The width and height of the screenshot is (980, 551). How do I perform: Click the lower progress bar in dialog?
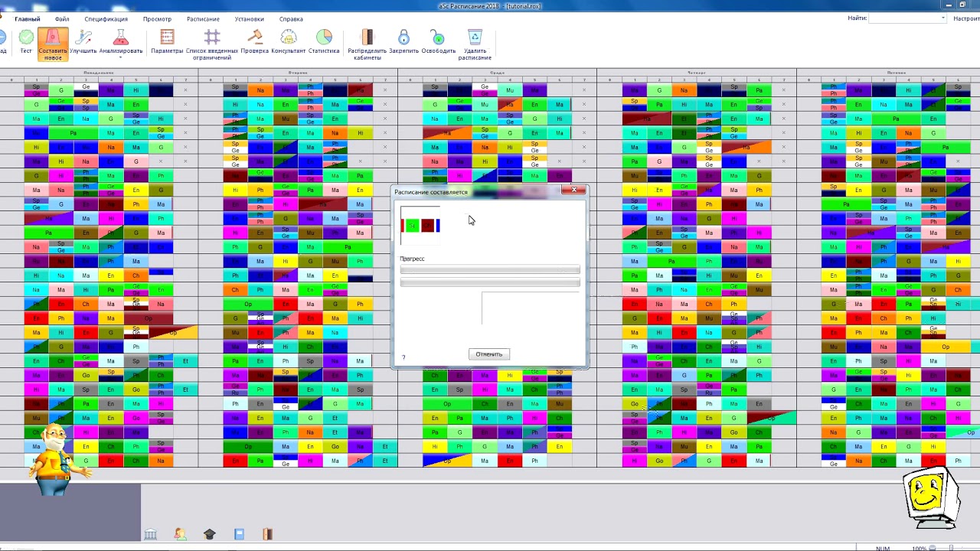[490, 282]
